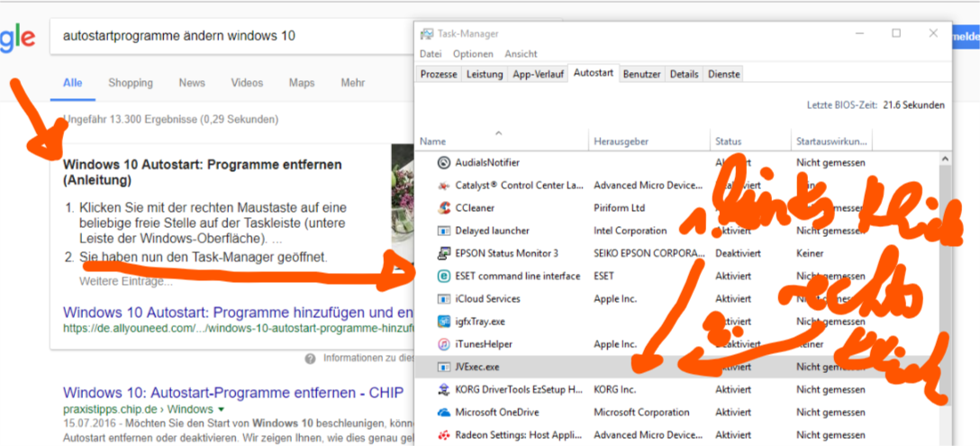
Task: Open News results in Google
Action: click(192, 83)
